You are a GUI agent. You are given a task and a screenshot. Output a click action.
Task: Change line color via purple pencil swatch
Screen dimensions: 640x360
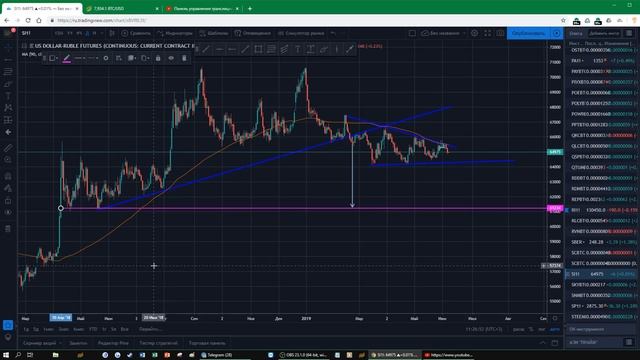[x=67, y=58]
